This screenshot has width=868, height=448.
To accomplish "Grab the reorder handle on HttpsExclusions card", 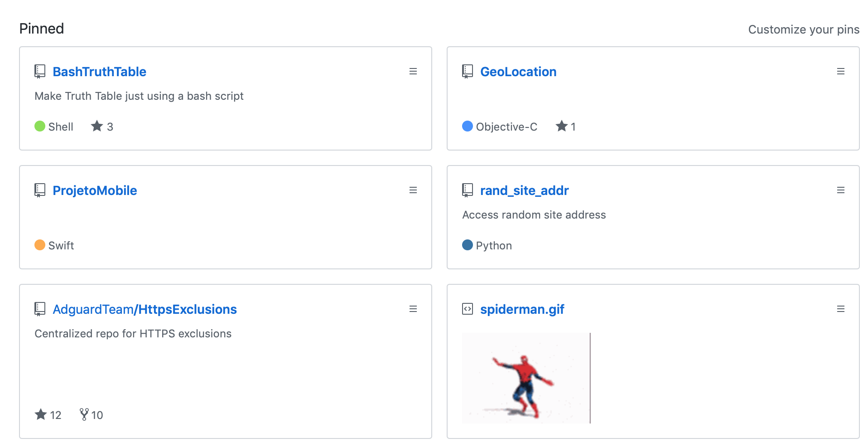I will point(413,309).
